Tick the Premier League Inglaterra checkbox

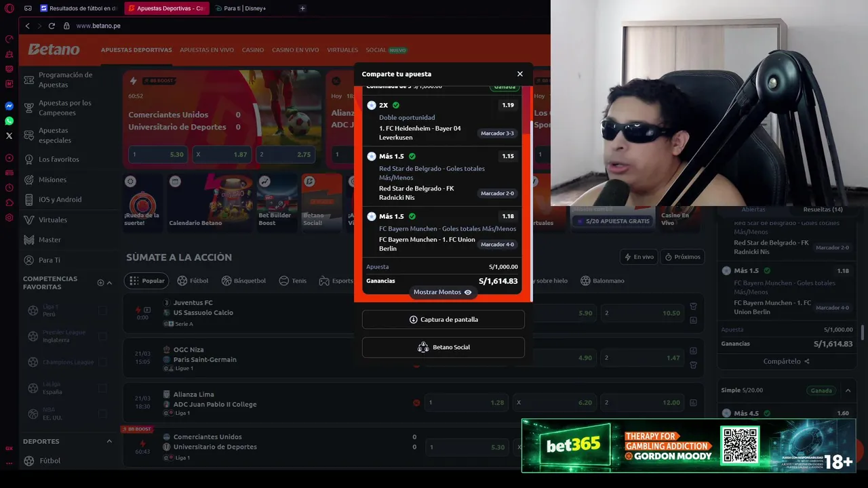click(102, 336)
